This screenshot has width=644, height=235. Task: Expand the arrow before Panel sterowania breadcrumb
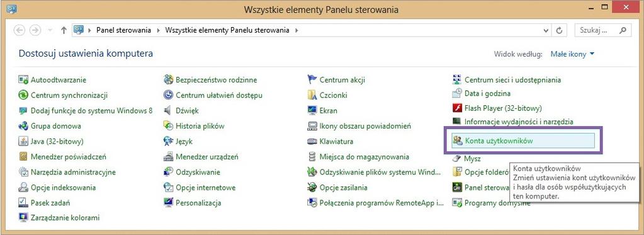(89, 30)
